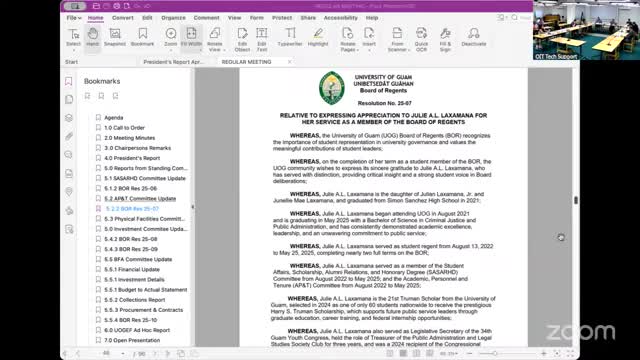Close the REGULAR MEETING document tab
640x360 pixels.
pyautogui.click(x=289, y=62)
